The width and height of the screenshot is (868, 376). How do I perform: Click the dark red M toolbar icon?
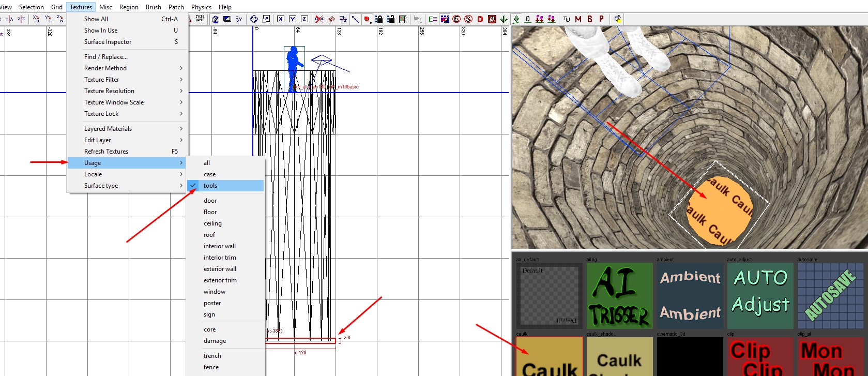click(x=578, y=19)
